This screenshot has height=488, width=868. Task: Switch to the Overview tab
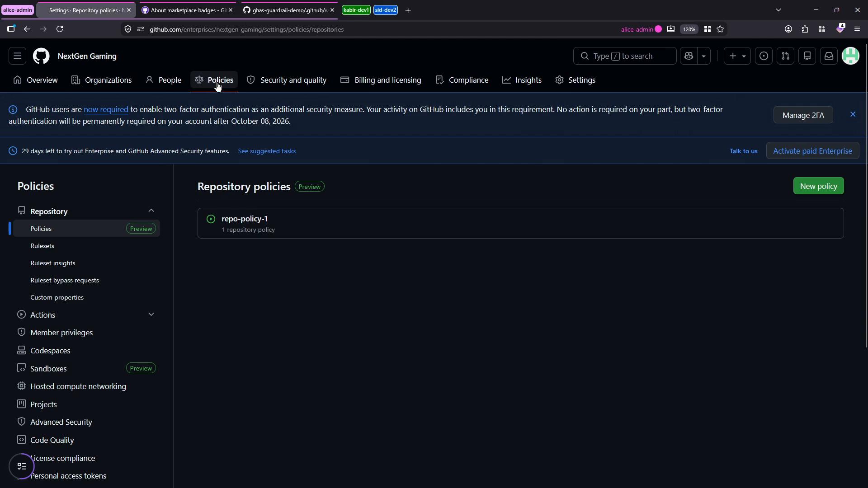pyautogui.click(x=36, y=80)
